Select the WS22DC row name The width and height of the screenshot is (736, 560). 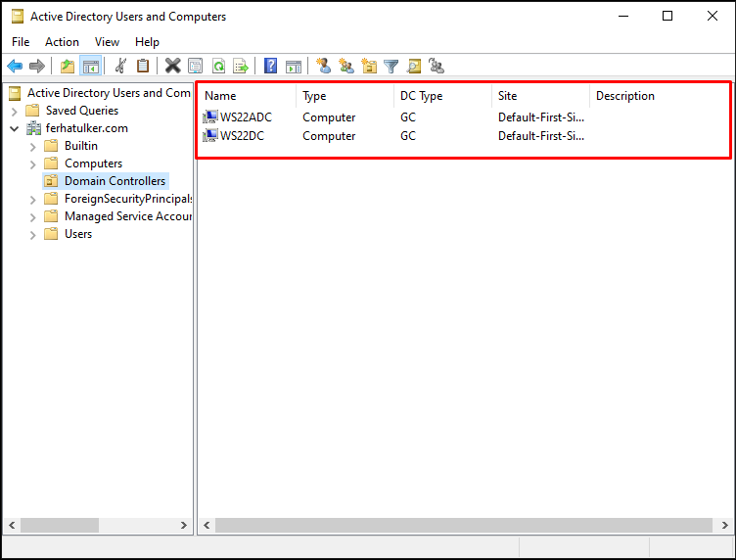[x=242, y=136]
